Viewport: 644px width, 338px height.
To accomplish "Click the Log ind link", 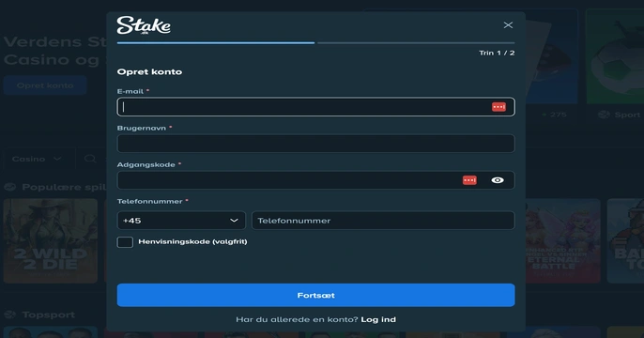I will [378, 319].
